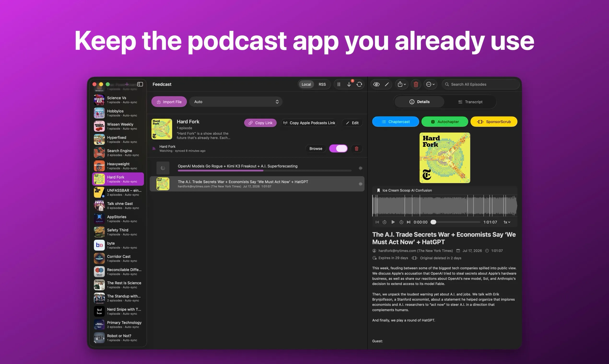Disable Hard Fork feed watching switch
The image size is (609, 364).
click(x=338, y=148)
